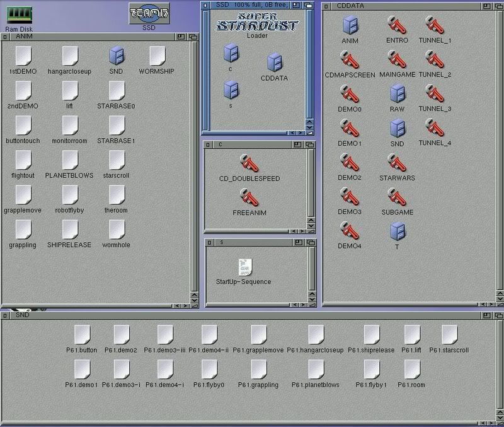Click the CDDATA window title bar
The image size is (504, 427).
(403, 6)
